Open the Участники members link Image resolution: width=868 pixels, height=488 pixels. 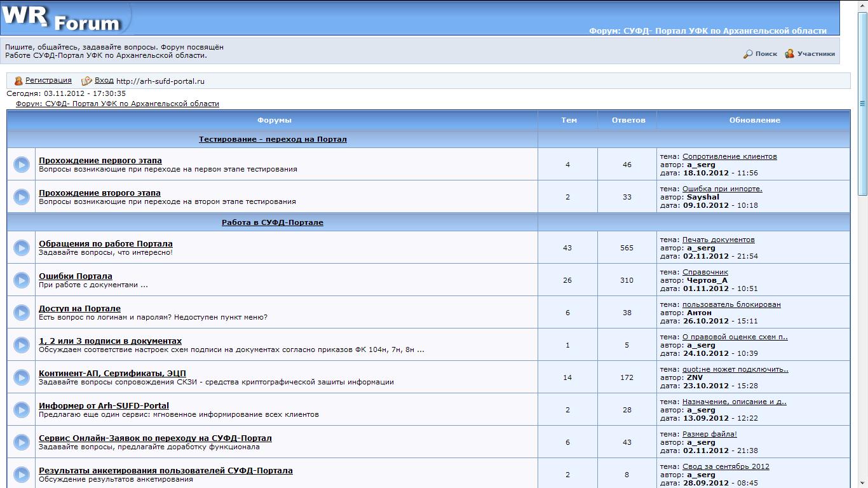816,54
